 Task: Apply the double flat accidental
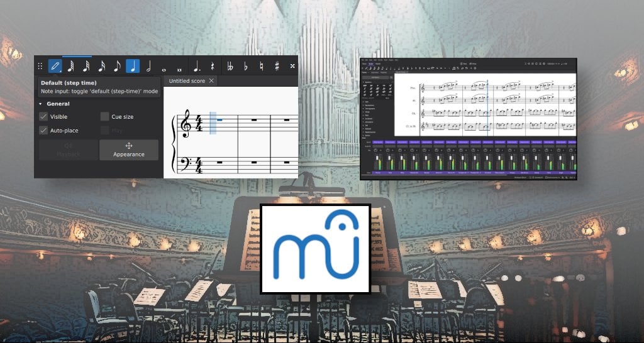tap(230, 66)
